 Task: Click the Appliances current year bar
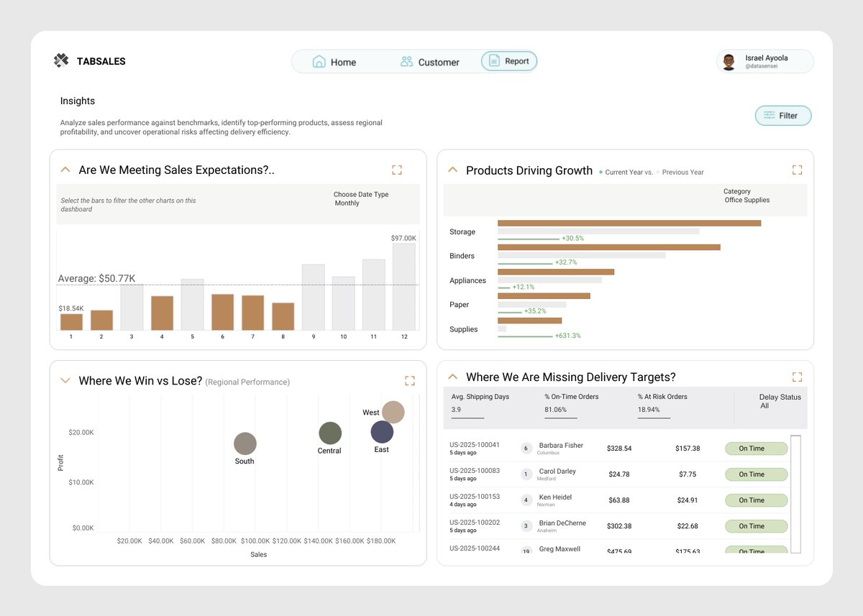pos(556,272)
